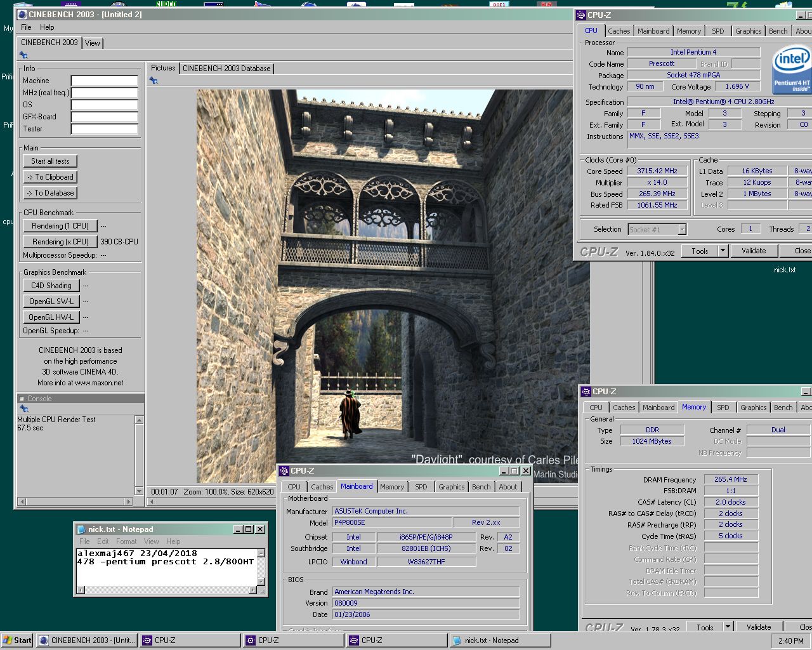
Task: Click into the Tester input field
Action: coord(105,129)
